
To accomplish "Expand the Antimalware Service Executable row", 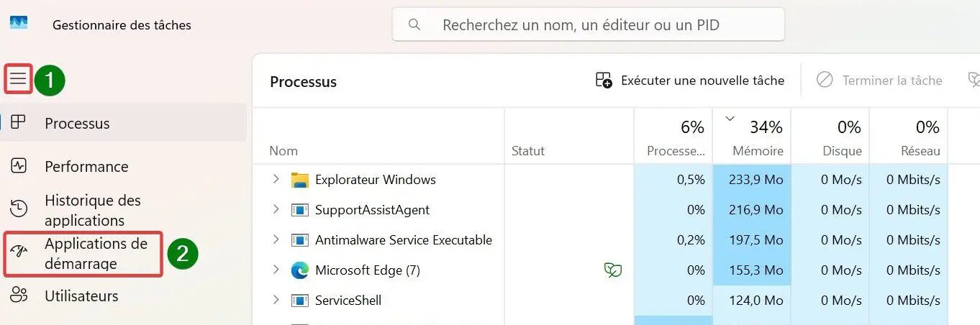I will pyautogui.click(x=276, y=239).
